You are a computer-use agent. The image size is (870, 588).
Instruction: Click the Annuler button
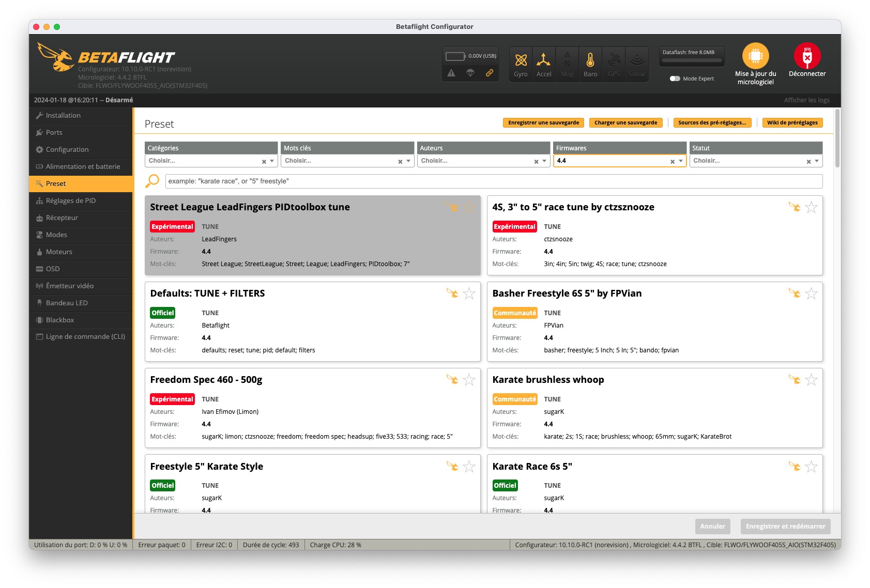point(712,527)
